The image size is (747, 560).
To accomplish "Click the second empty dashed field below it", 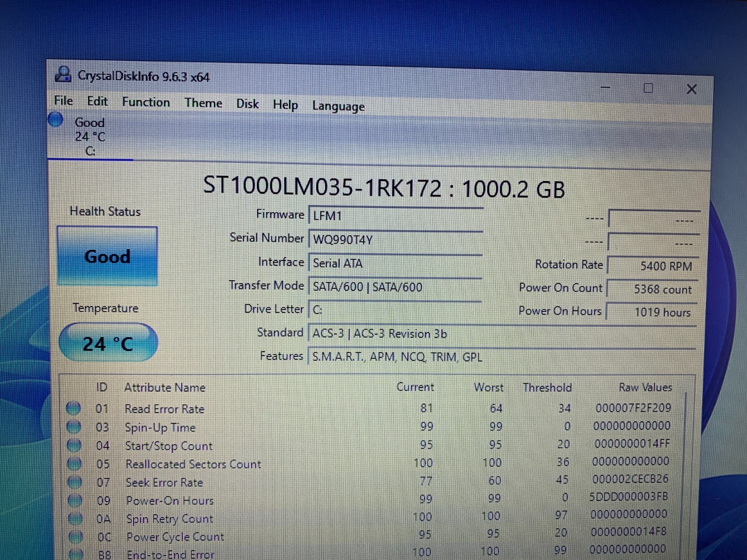I will [654, 242].
